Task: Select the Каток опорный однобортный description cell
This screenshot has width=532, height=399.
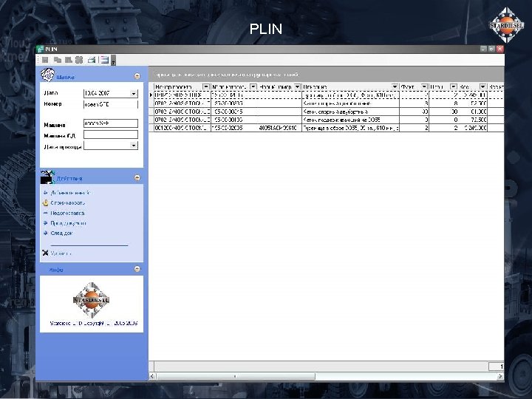Action: (x=350, y=103)
